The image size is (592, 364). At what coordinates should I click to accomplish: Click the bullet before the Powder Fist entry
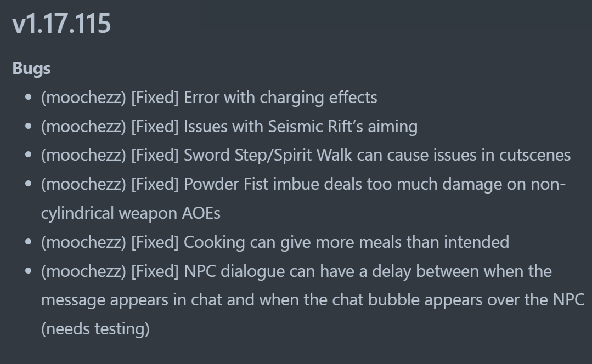(x=29, y=185)
